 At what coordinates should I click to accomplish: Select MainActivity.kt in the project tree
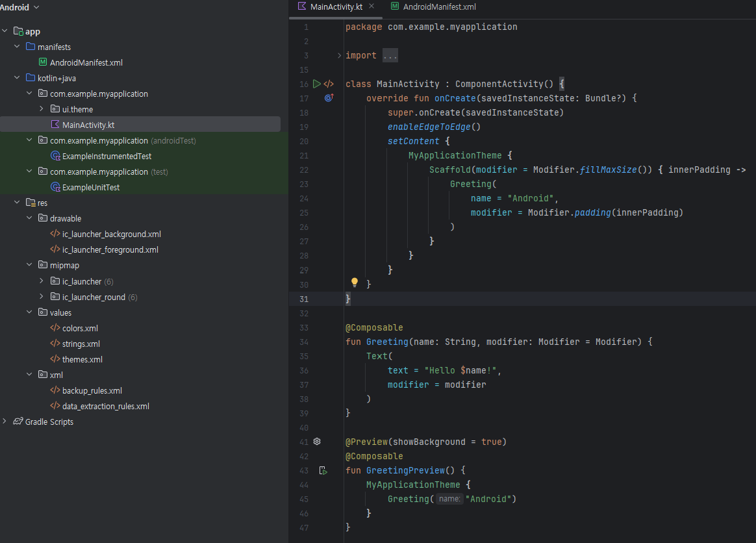140,125
